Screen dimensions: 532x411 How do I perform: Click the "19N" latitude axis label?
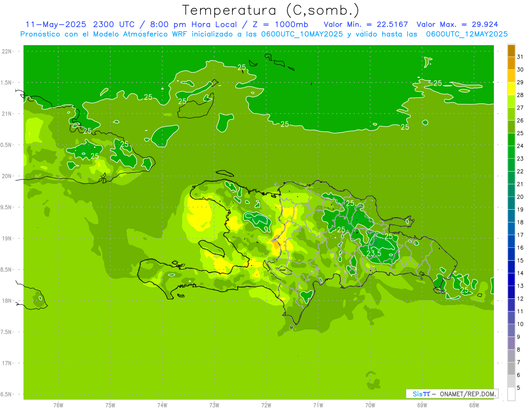click(x=7, y=238)
